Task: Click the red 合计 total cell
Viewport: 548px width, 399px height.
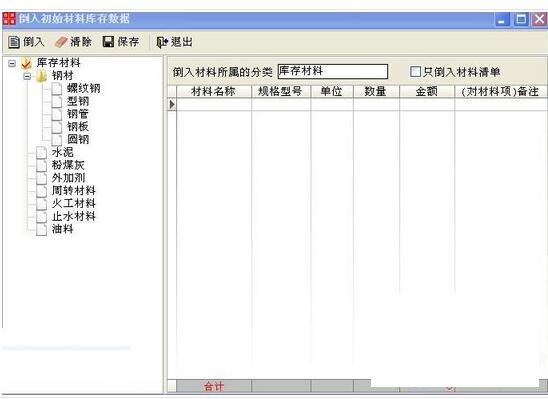Action: click(x=214, y=386)
